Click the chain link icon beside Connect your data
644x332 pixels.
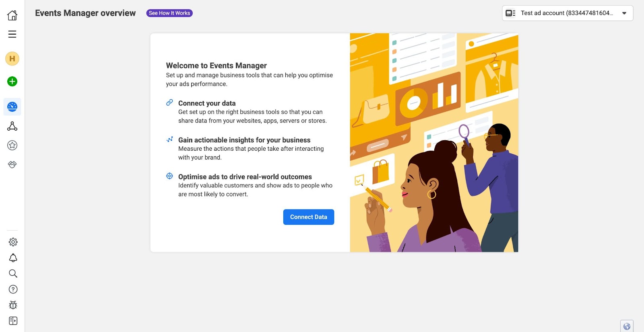point(169,102)
